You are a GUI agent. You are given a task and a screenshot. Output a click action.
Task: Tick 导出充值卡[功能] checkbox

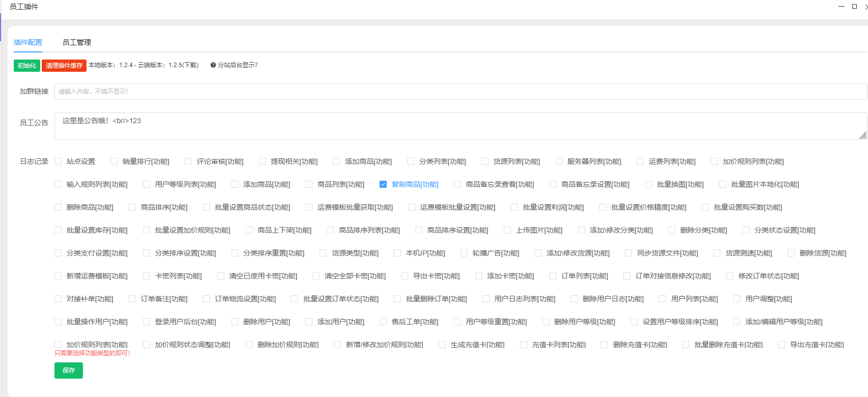[x=782, y=345]
